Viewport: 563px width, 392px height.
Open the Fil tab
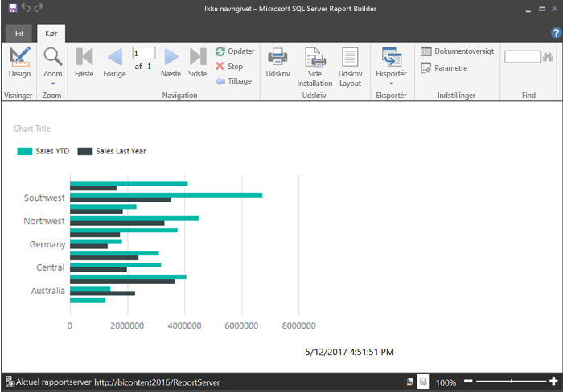[x=18, y=34]
